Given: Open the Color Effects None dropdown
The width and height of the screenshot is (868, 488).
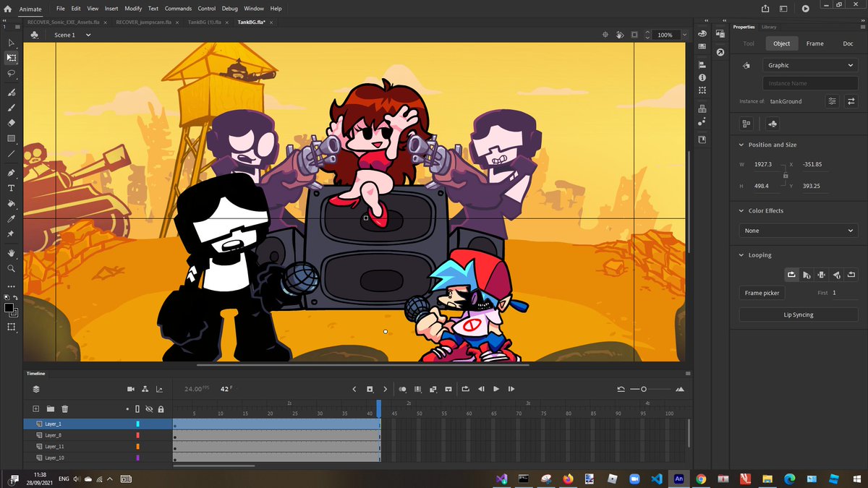Looking at the screenshot, I should click(x=799, y=231).
